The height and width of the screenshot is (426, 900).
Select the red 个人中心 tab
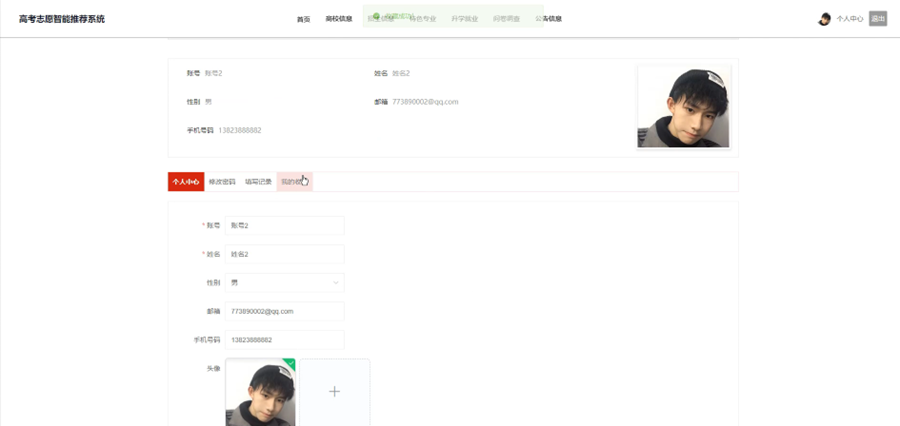[x=186, y=181]
